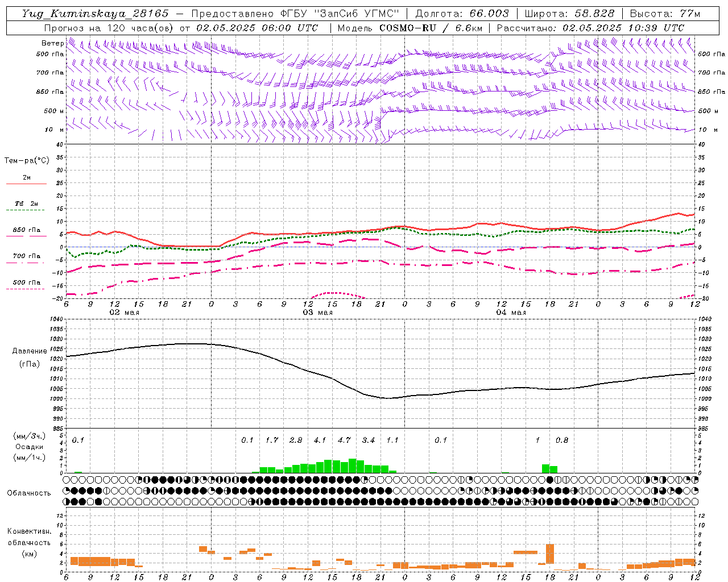Image resolution: width=728 pixels, height=582 pixels.
Task: Click forecast start time 02.05.2025 06:00 UTC
Action: click(257, 28)
